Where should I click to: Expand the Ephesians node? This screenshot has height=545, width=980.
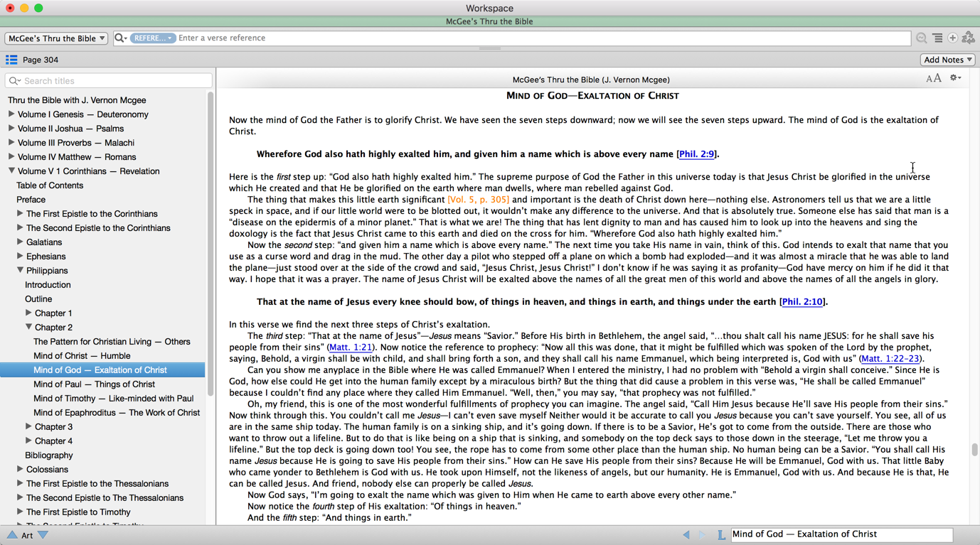(x=20, y=256)
